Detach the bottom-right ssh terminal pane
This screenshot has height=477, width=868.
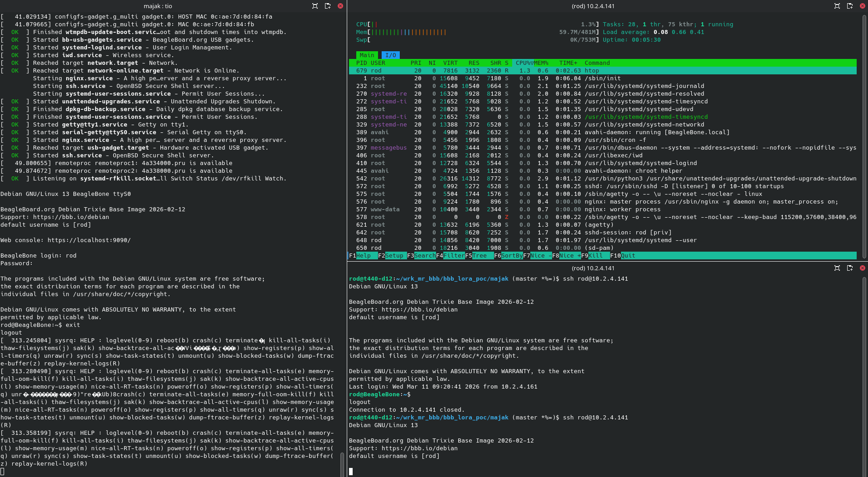coord(850,268)
